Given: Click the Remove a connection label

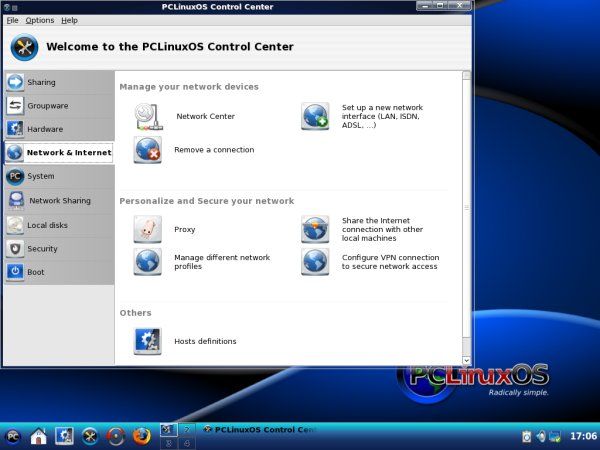Looking at the screenshot, I should 214,150.
